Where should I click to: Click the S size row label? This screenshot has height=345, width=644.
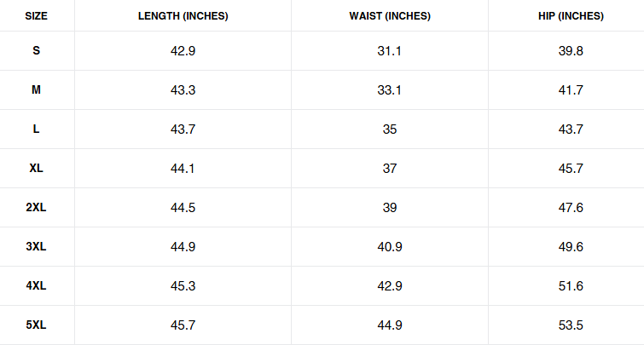point(36,50)
